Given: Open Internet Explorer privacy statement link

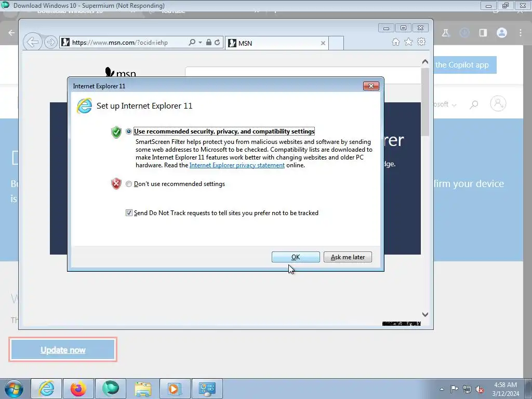Looking at the screenshot, I should tap(237, 165).
